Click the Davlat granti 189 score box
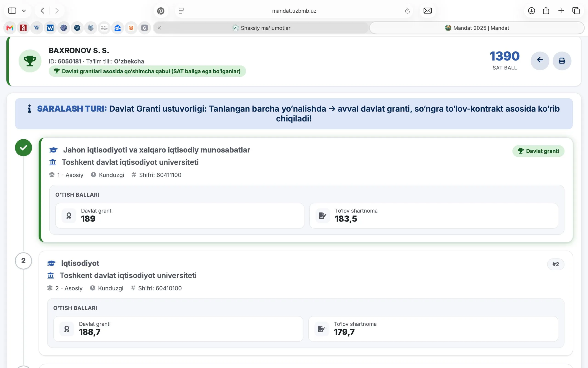 pyautogui.click(x=180, y=216)
